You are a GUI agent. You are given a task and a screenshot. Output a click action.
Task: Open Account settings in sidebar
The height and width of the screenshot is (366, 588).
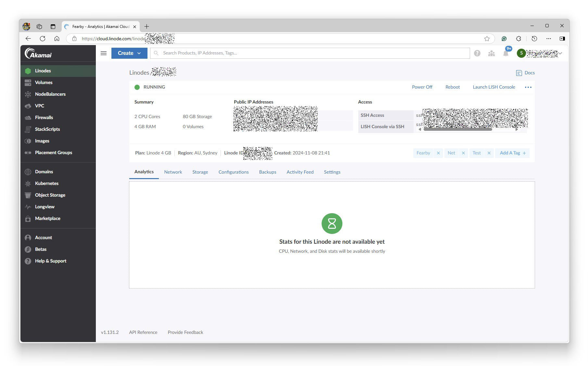click(58, 238)
